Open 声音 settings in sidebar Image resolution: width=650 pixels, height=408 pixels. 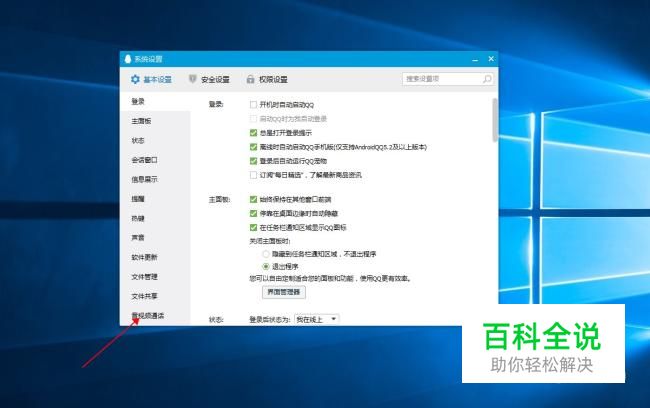click(138, 238)
